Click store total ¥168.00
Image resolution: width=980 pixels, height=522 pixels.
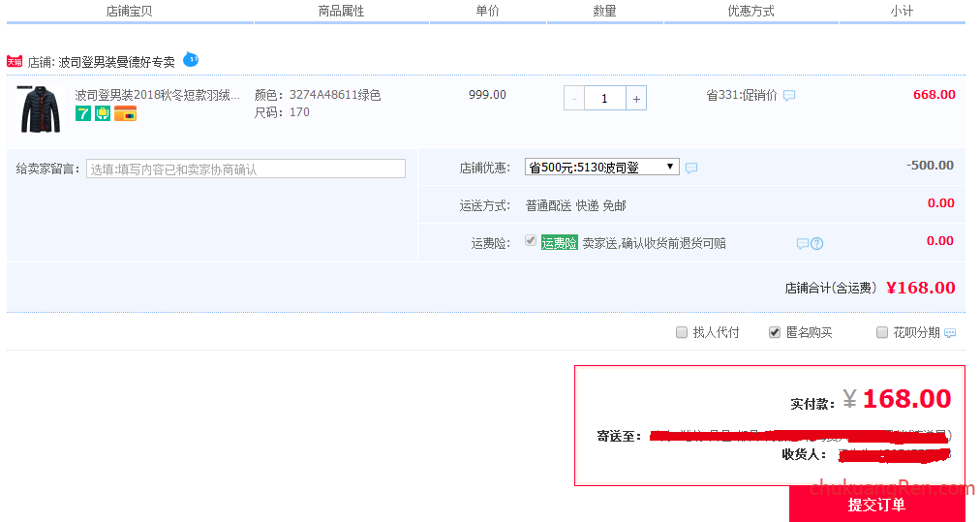click(x=921, y=288)
